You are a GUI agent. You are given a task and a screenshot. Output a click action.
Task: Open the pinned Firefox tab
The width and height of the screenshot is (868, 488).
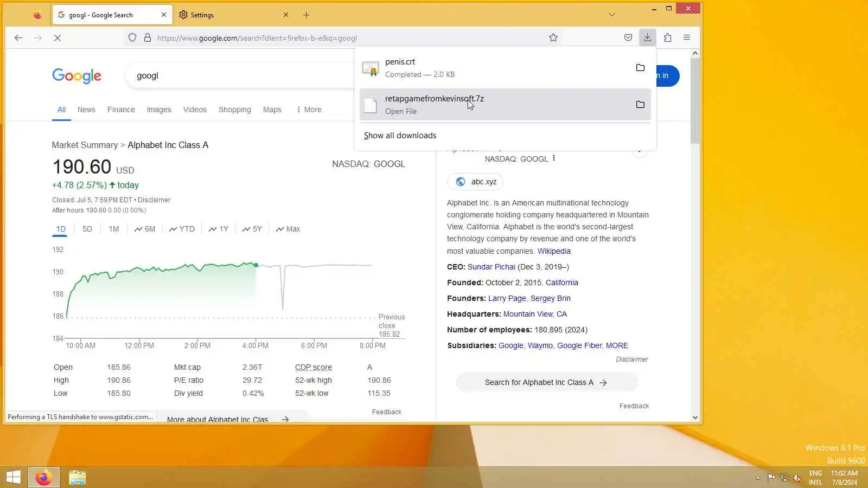[37, 15]
